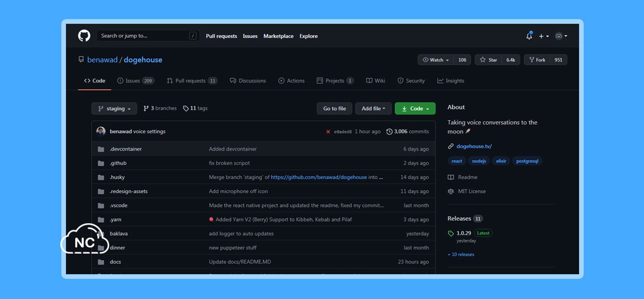Expand the staging branch dropdown
This screenshot has height=299, width=644.
(114, 109)
